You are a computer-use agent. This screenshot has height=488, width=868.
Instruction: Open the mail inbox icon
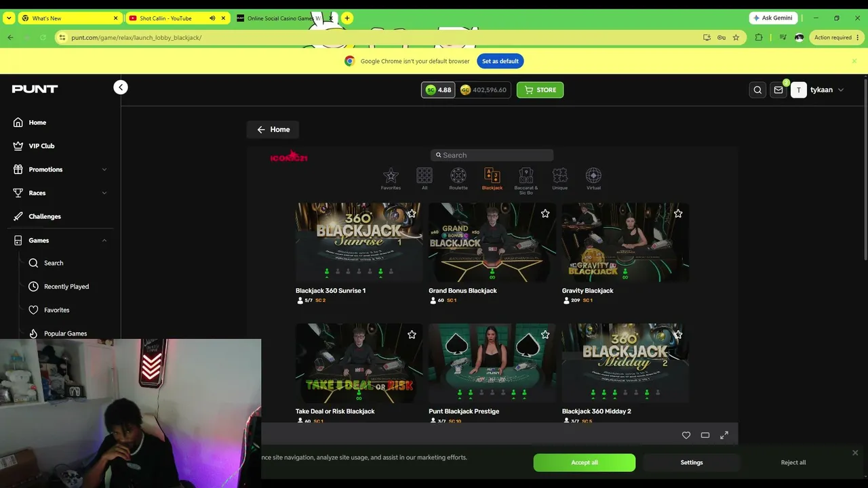pyautogui.click(x=778, y=89)
